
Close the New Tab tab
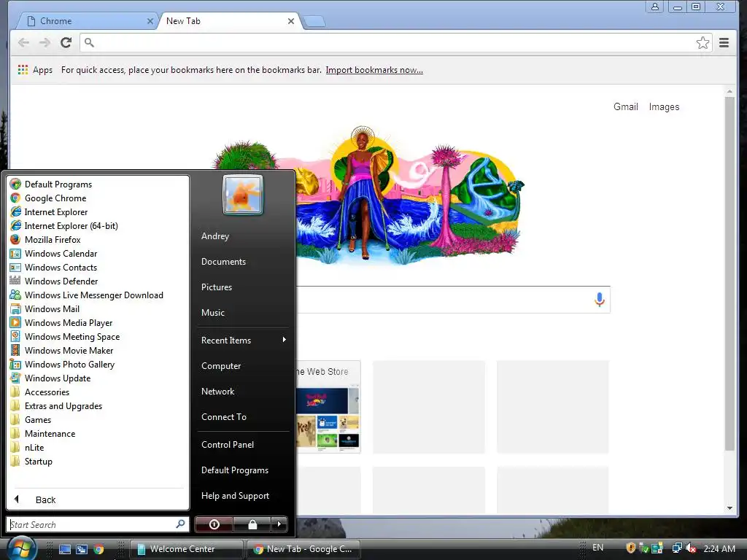pyautogui.click(x=290, y=21)
